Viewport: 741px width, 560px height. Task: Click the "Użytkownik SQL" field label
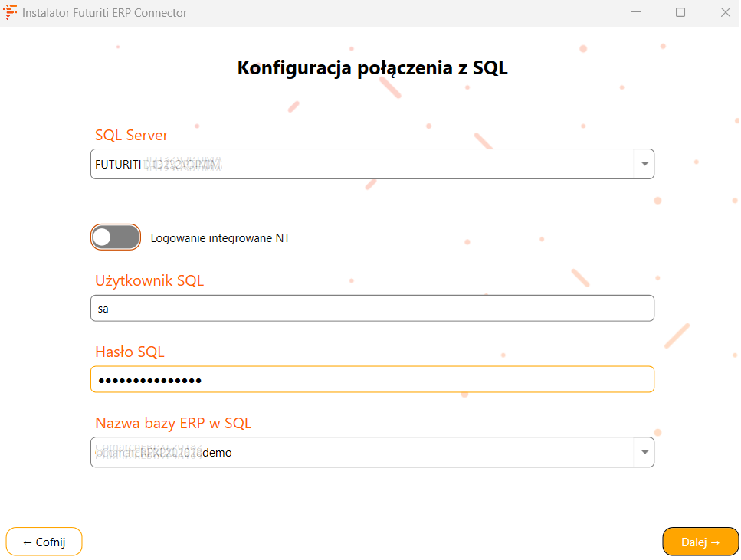point(149,280)
